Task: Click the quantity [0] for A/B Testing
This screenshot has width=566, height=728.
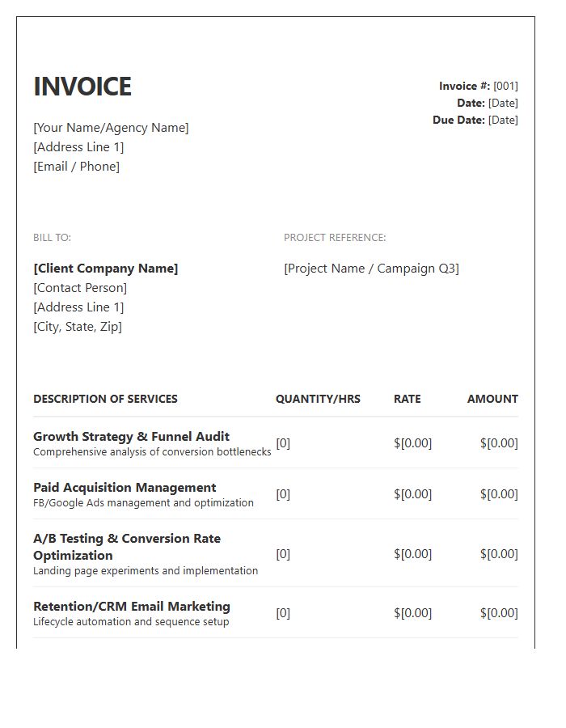Action: coord(283,554)
